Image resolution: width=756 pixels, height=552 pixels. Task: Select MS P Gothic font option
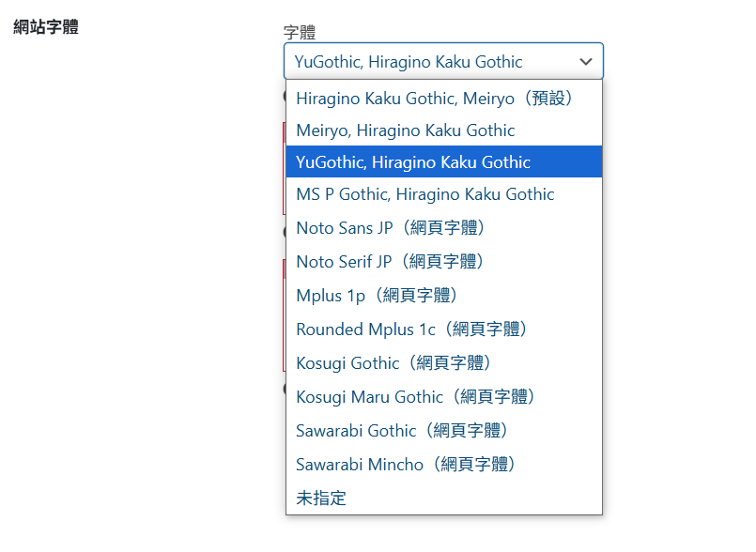(x=444, y=193)
